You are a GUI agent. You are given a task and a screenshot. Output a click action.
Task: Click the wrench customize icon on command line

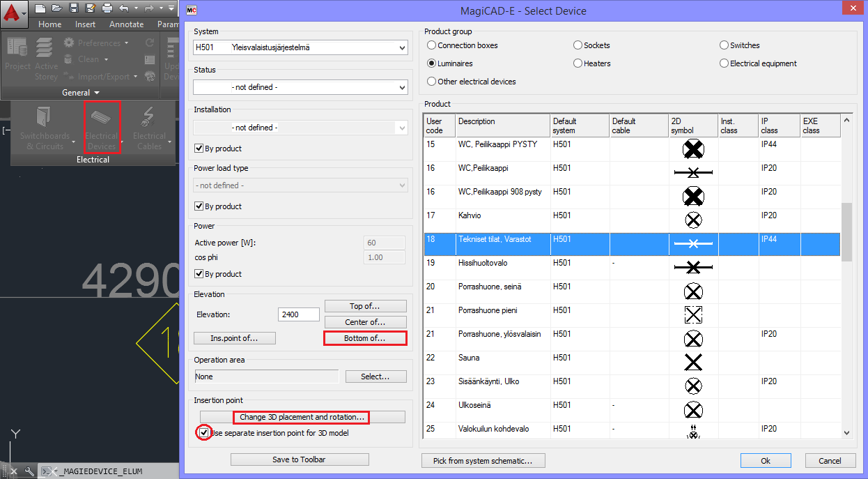pyautogui.click(x=29, y=471)
